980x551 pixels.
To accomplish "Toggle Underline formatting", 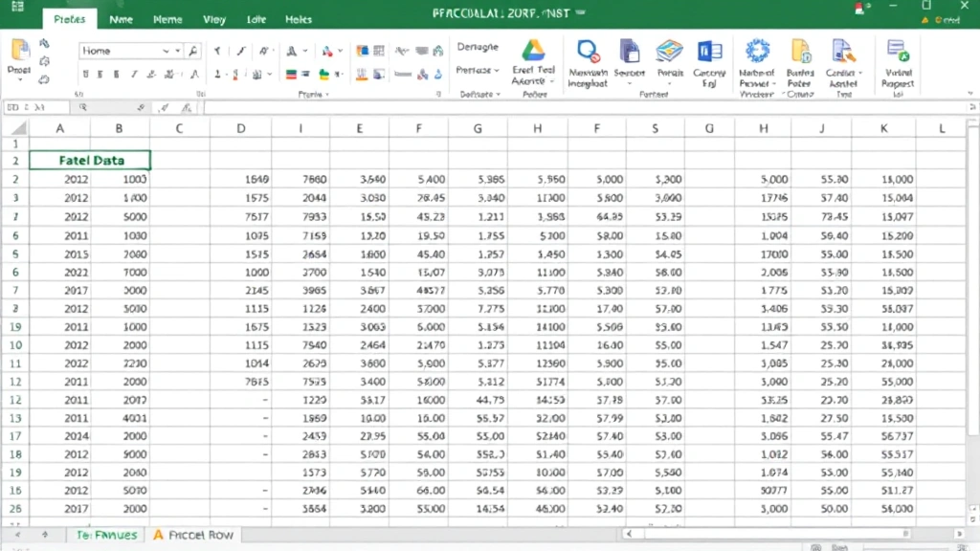I will tap(86, 74).
